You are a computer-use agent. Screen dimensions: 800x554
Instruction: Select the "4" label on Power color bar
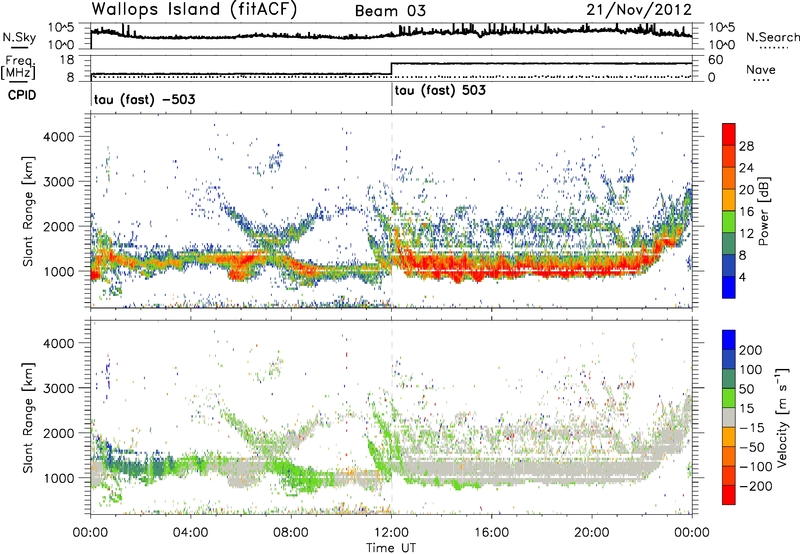(742, 278)
